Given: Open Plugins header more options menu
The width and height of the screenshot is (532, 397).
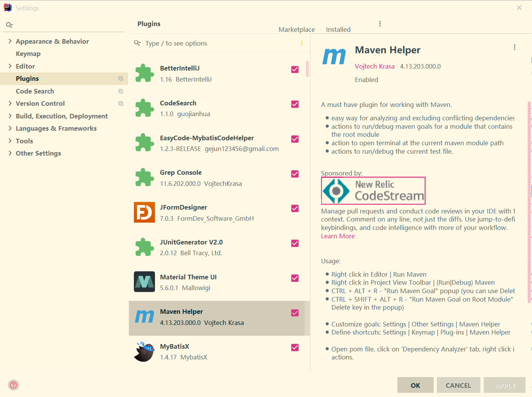Looking at the screenshot, I should (380, 24).
